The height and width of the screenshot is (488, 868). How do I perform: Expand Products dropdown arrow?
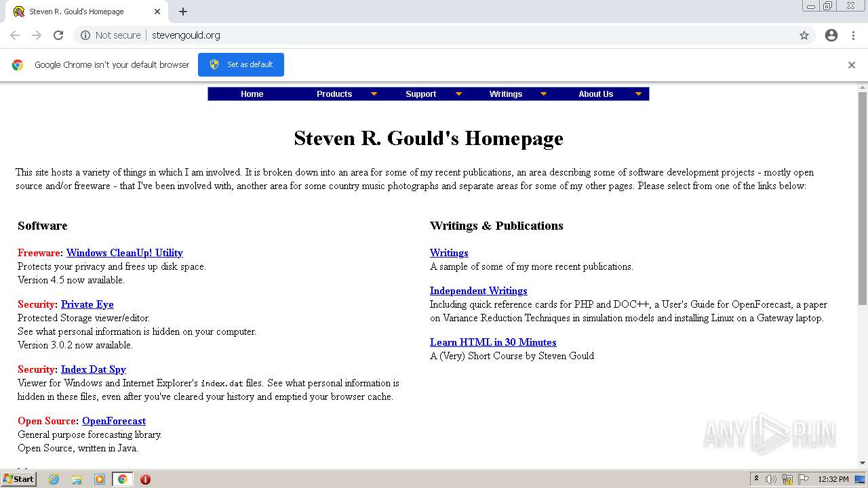click(x=374, y=94)
